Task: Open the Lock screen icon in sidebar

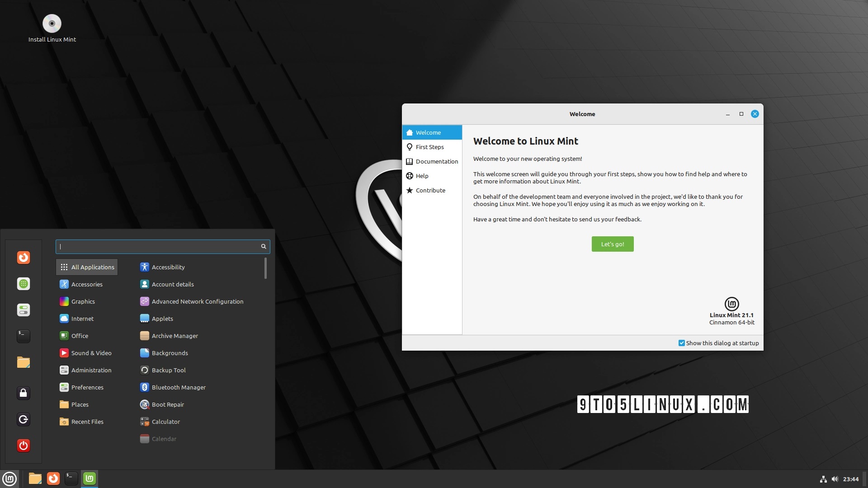Action: pyautogui.click(x=24, y=393)
